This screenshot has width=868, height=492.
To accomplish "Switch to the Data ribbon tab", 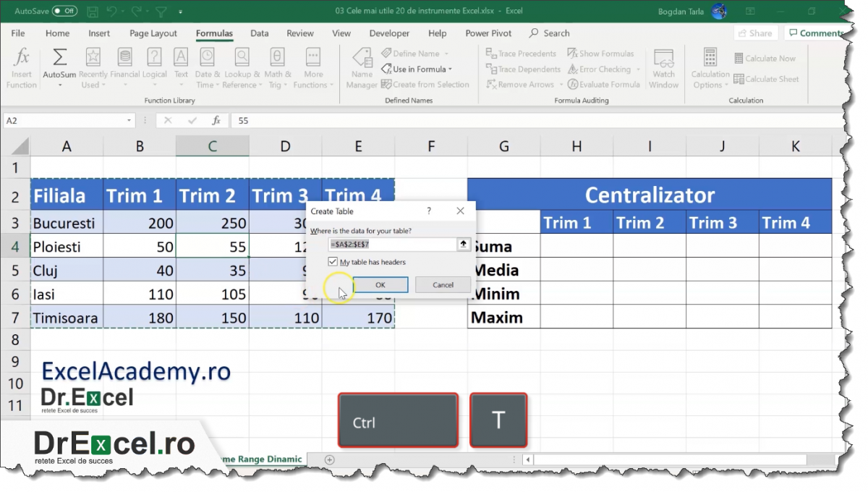I will pos(259,33).
